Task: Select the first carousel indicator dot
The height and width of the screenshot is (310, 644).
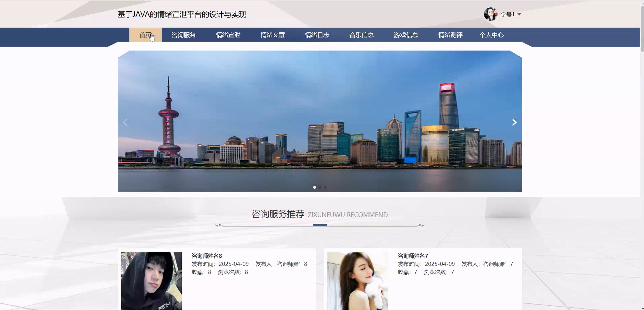Action: [315, 187]
